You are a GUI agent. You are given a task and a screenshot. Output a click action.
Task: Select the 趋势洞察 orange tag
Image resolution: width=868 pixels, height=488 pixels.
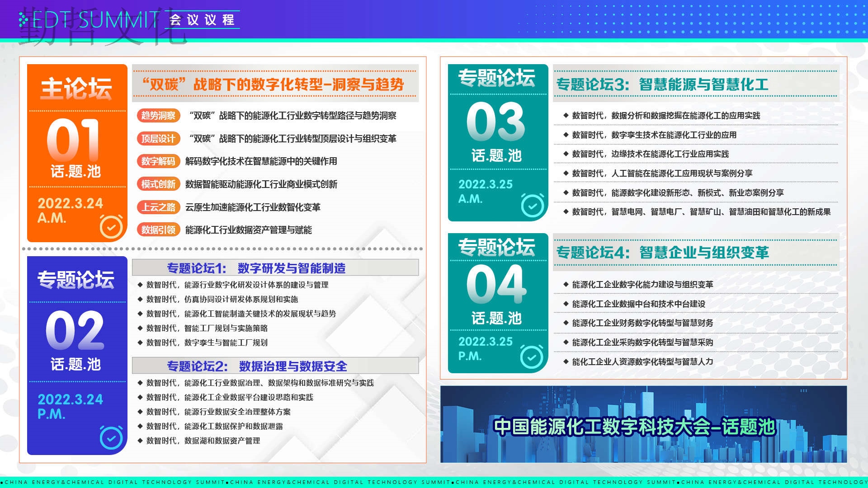pyautogui.click(x=158, y=115)
